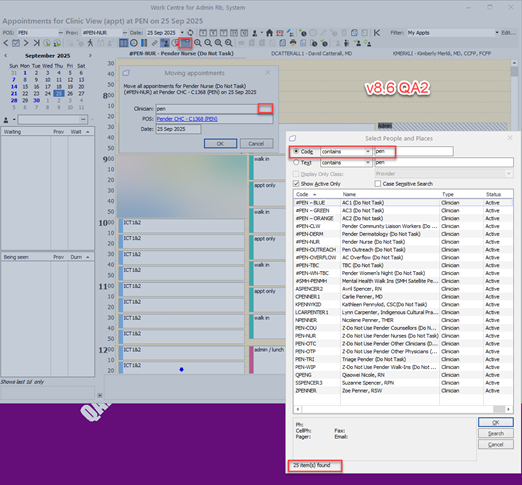Click Cancel in Select People and Places
Viewport: 522px width, 485px height.
tap(496, 444)
